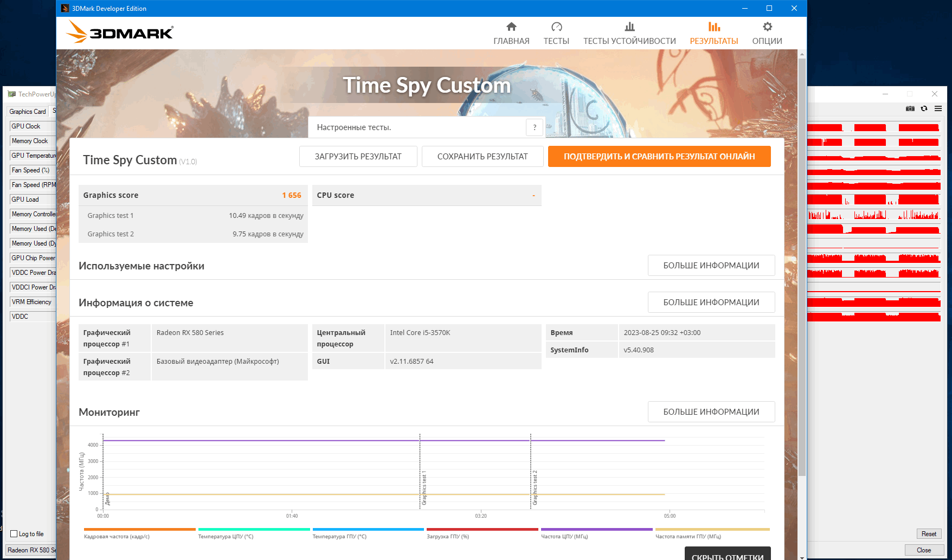Open the hamburger menu in TechPowerUp
The width and height of the screenshot is (952, 560).
click(x=938, y=108)
